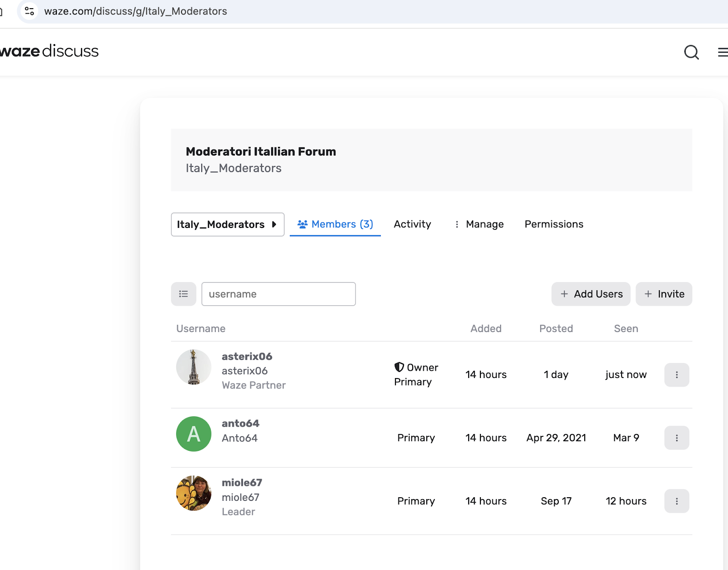Click anto64's green letter avatar
The width and height of the screenshot is (728, 570).
(194, 434)
